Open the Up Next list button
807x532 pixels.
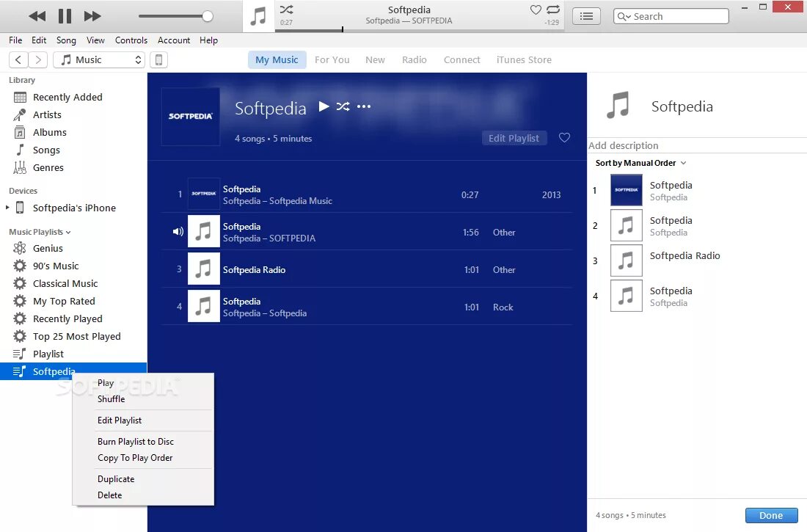coord(586,16)
